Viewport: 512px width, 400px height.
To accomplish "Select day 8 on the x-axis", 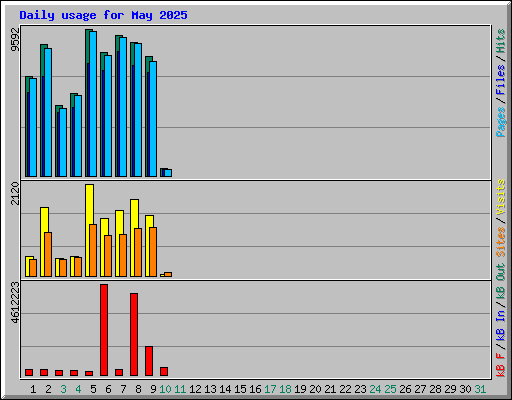I will coord(138,389).
